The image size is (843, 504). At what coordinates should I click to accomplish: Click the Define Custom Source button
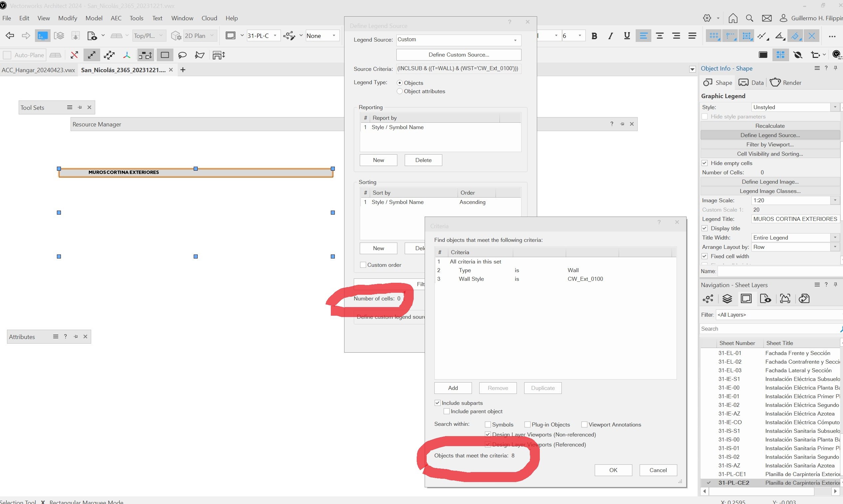pyautogui.click(x=459, y=55)
